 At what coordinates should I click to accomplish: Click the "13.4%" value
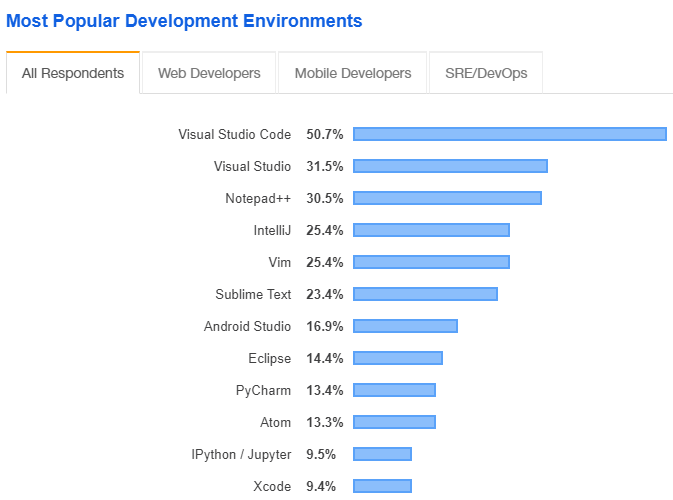pyautogui.click(x=324, y=390)
